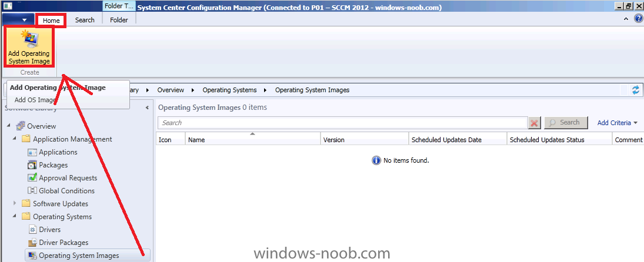
Task: Click the Driver Packages node icon
Action: click(x=32, y=242)
